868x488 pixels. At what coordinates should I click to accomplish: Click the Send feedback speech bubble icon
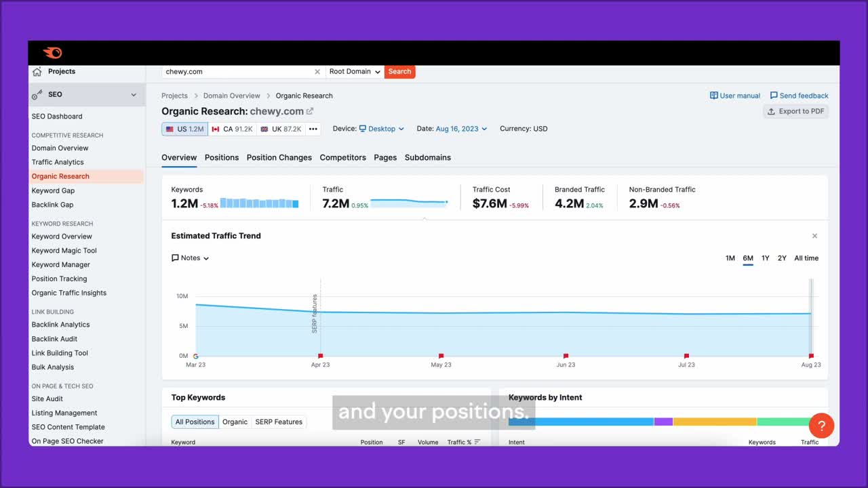[774, 96]
